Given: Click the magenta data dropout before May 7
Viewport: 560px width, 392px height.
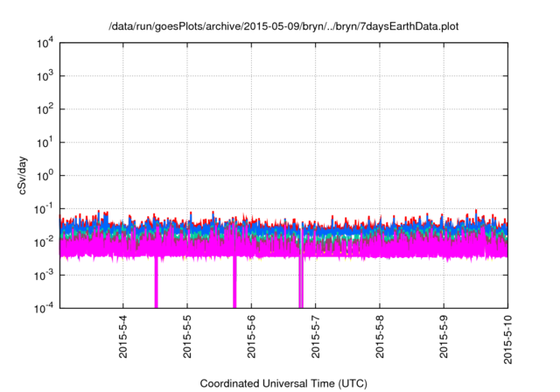Looking at the screenshot, I should tap(301, 282).
